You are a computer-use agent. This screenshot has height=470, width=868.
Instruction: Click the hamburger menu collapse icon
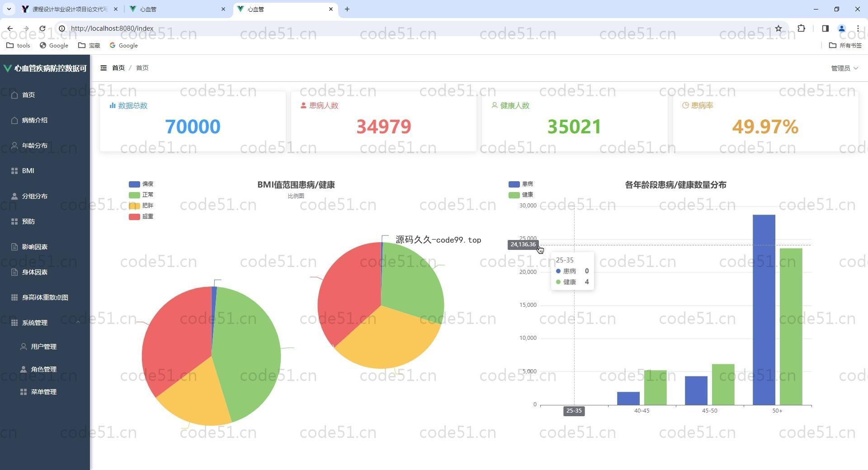[x=104, y=68]
